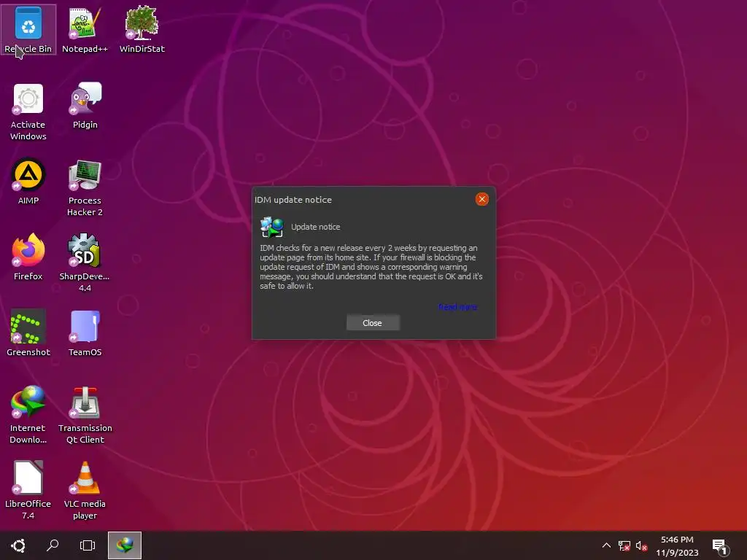Image resolution: width=747 pixels, height=560 pixels.
Task: Select the Recycle Bin desktop icon
Action: coord(28,29)
